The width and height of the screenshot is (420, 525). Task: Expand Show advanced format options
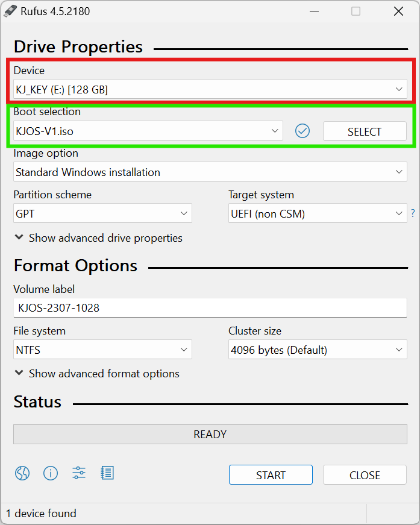coord(97,374)
